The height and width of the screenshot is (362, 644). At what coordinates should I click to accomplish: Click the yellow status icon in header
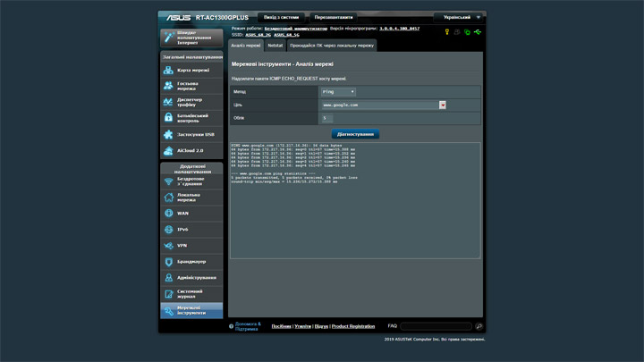(x=447, y=32)
